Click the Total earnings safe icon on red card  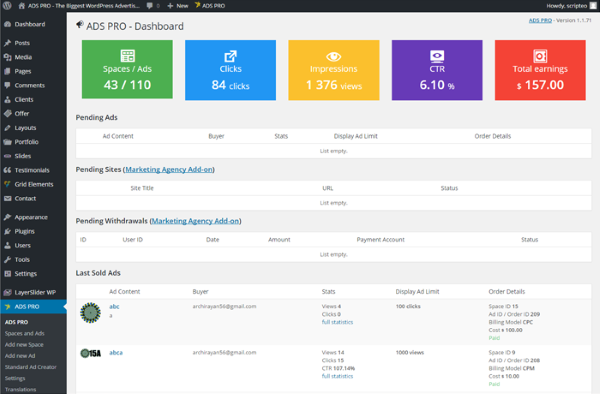point(540,56)
